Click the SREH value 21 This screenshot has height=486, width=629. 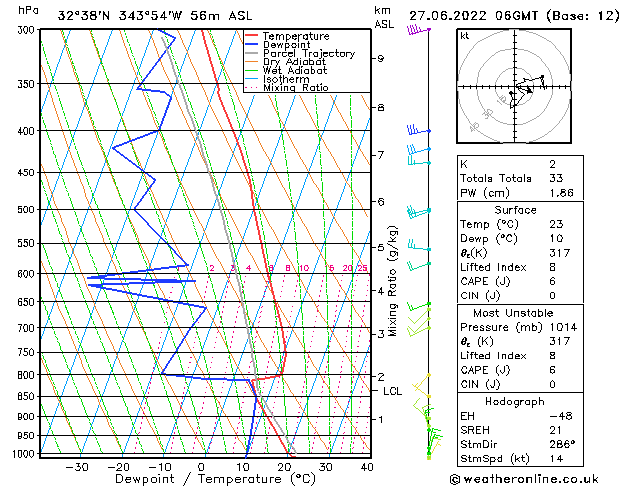(x=555, y=430)
